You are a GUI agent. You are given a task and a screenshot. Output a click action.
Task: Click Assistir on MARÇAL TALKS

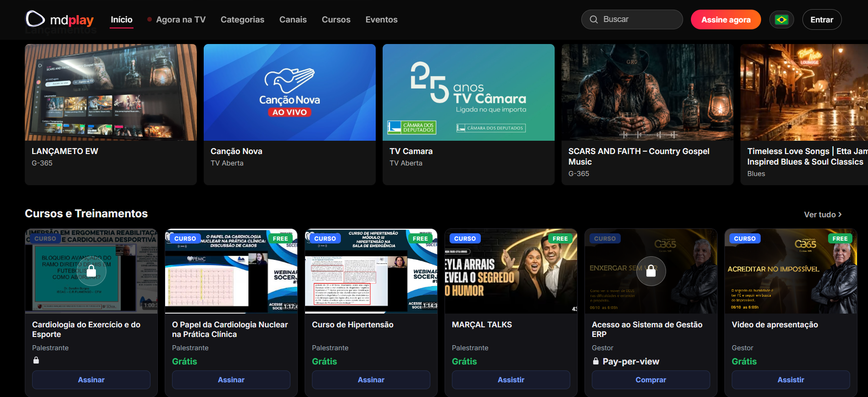coord(511,380)
